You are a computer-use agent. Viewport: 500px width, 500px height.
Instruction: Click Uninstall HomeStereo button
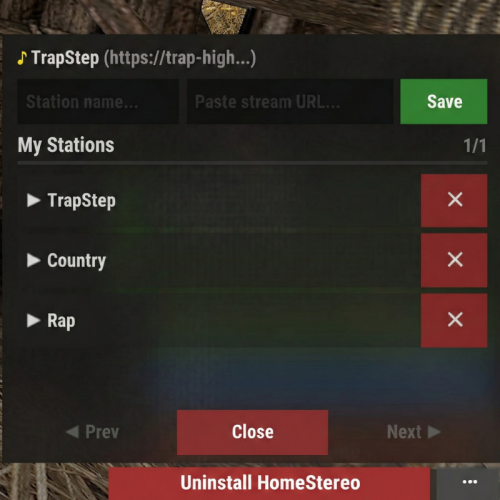click(x=269, y=483)
